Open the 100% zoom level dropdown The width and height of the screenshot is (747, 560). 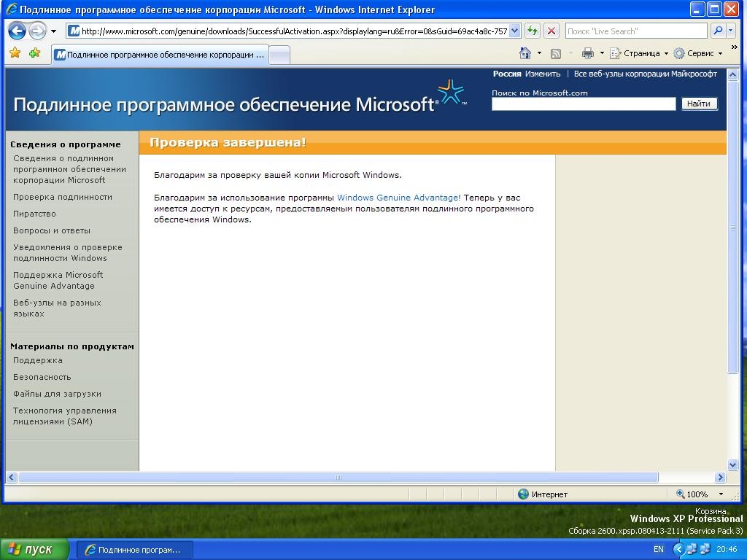point(721,494)
